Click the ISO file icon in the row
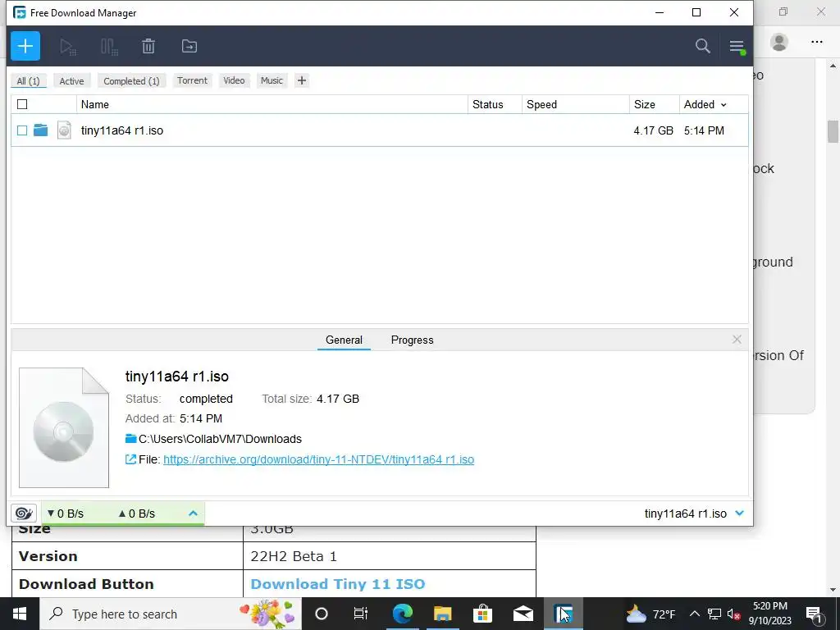The width and height of the screenshot is (840, 630). pyautogui.click(x=64, y=130)
